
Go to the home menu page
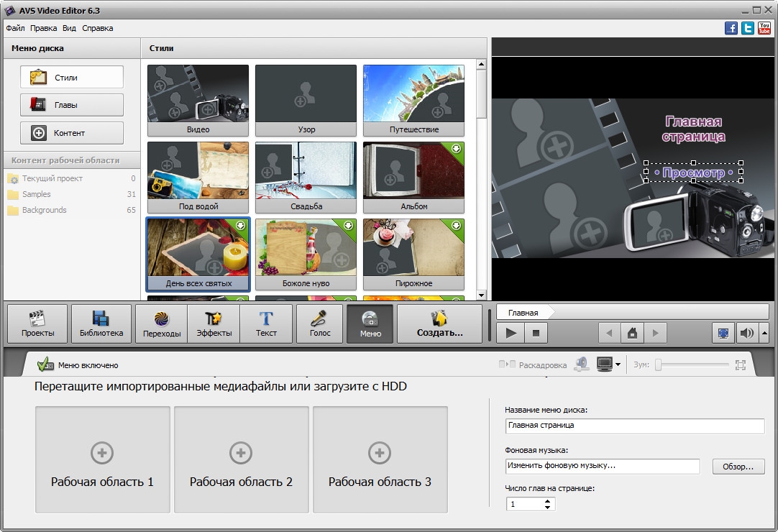pos(632,333)
